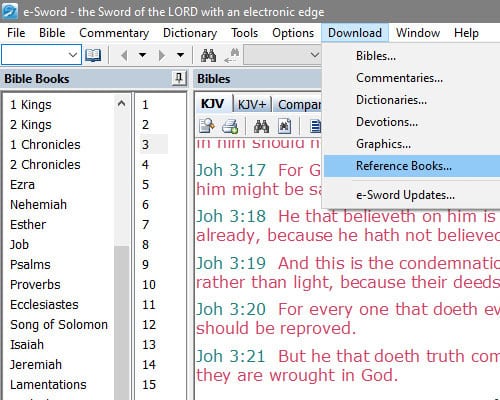Select 2 Chronicles in book list
Screen dimensions: 500x400
[x=45, y=165]
